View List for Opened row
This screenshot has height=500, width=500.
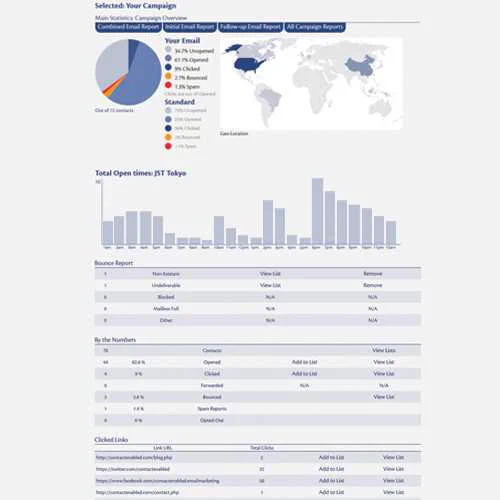point(384,362)
